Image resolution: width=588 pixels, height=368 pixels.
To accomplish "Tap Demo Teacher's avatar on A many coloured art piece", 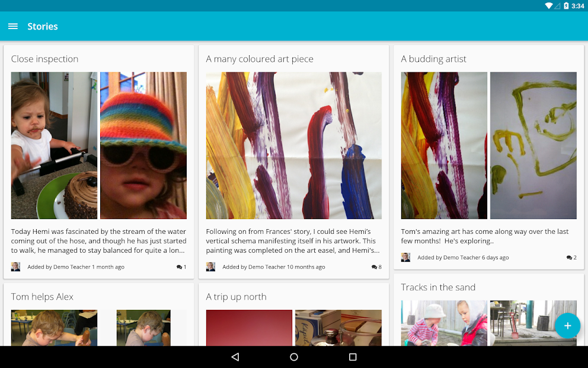I will [210, 267].
